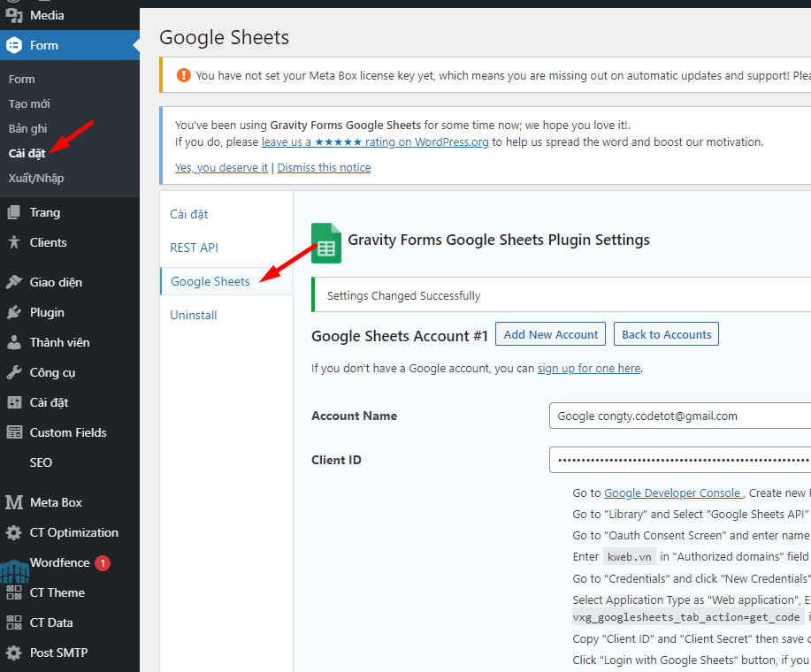Click the Meta Box M icon
Image resolution: width=811 pixels, height=672 pixels.
14,502
